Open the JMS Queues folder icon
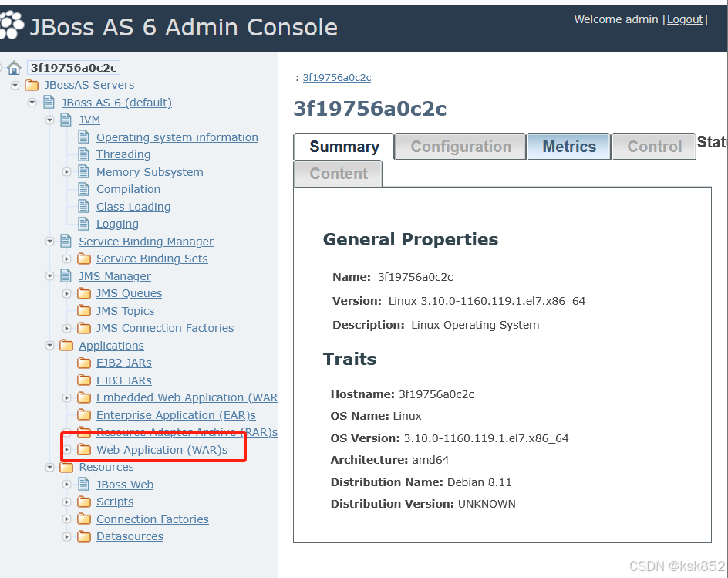The width and height of the screenshot is (728, 578). (83, 293)
